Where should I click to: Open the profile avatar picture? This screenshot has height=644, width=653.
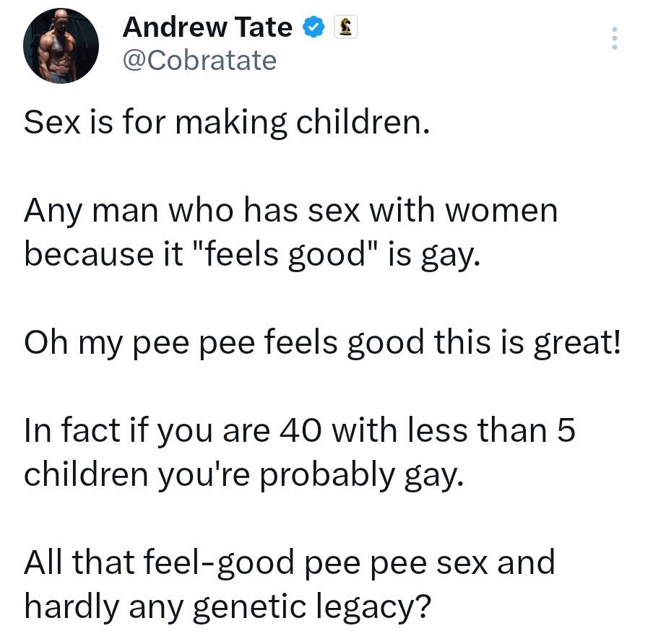[60, 46]
